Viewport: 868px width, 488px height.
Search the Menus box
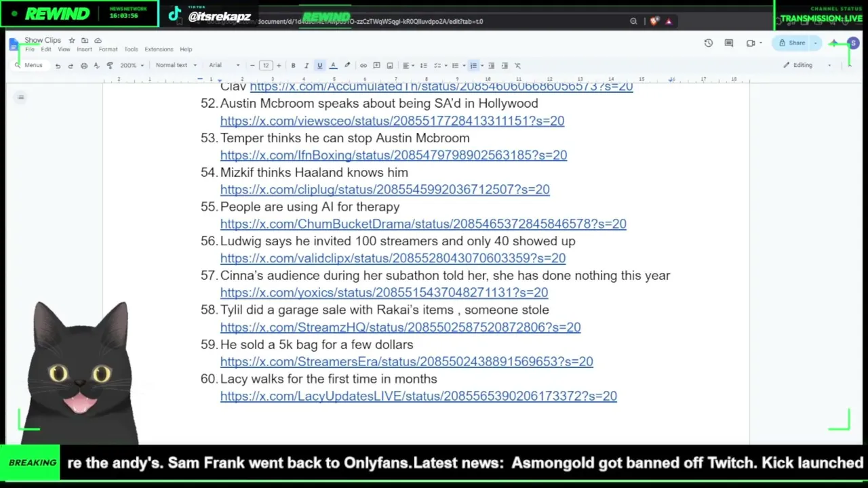(29, 66)
